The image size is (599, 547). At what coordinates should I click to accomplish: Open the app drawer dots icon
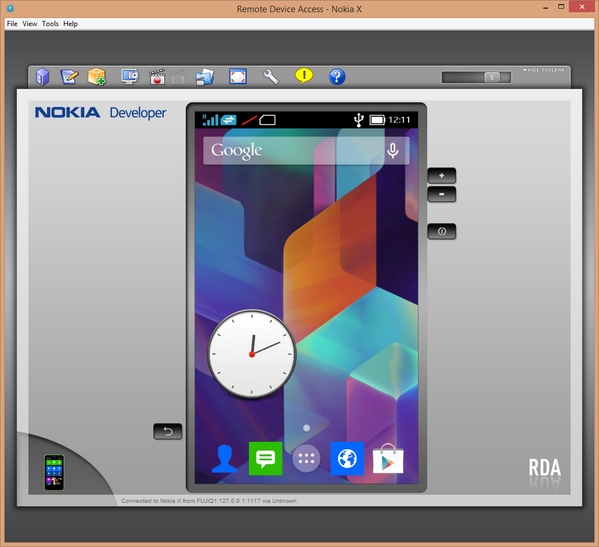coord(306,458)
